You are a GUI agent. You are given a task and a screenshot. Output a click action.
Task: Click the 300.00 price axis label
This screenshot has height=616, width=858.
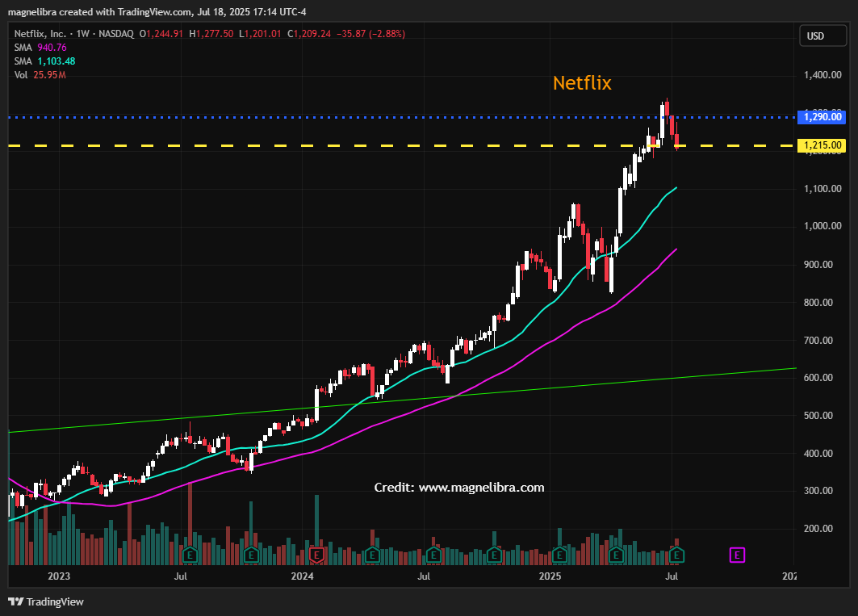(818, 491)
